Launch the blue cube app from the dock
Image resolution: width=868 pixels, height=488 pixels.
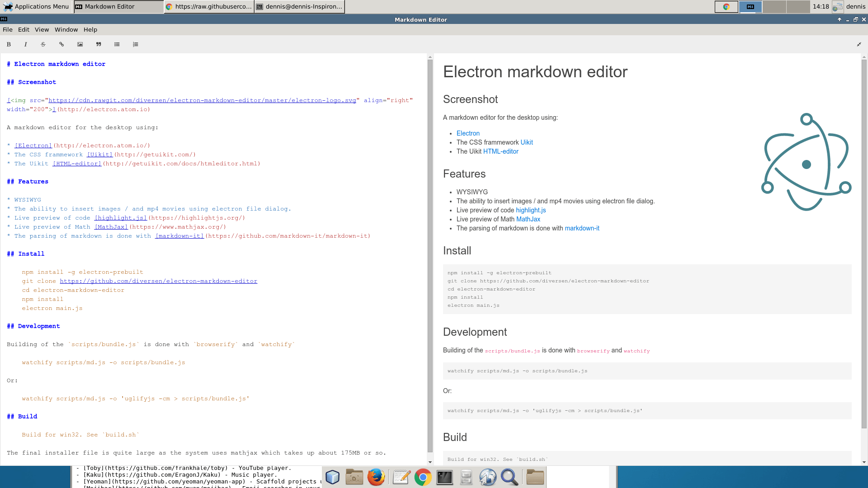[x=332, y=477]
